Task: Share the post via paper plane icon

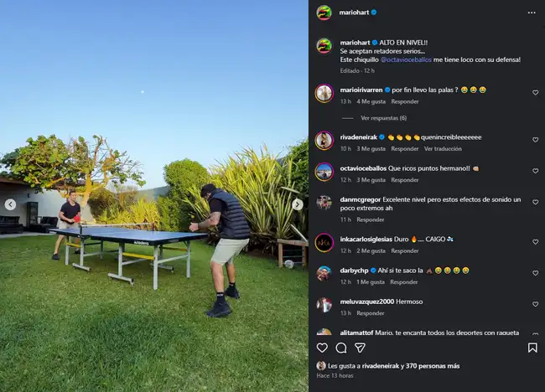Action: 360,348
